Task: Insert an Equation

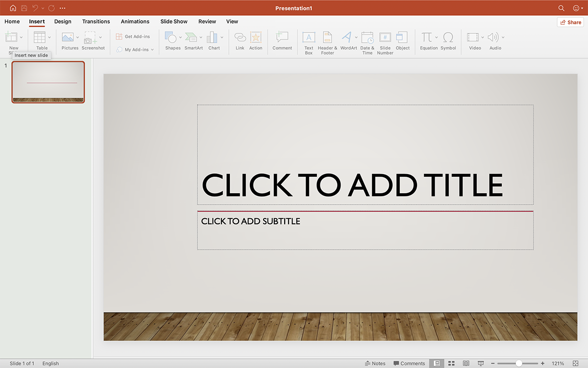Action: [427, 42]
